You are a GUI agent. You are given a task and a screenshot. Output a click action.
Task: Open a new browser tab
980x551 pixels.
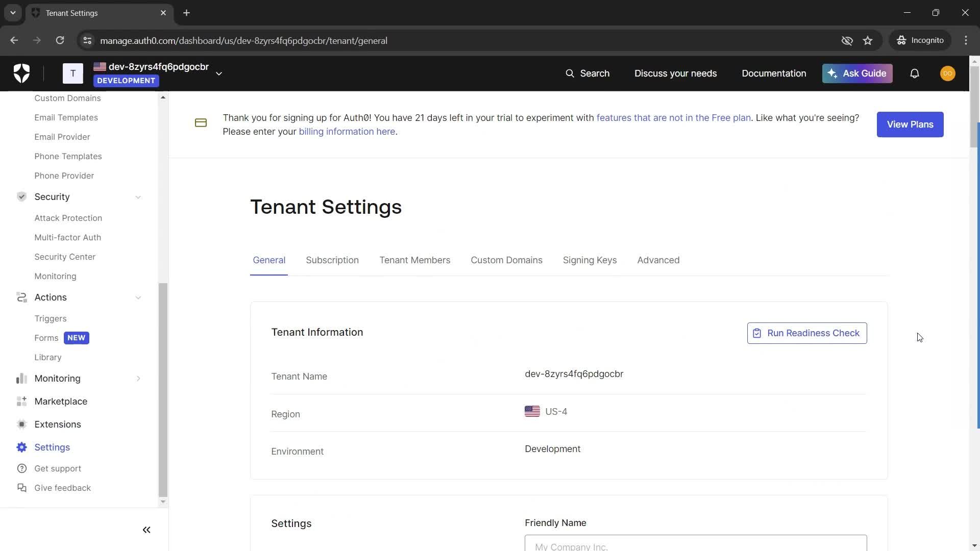187,13
